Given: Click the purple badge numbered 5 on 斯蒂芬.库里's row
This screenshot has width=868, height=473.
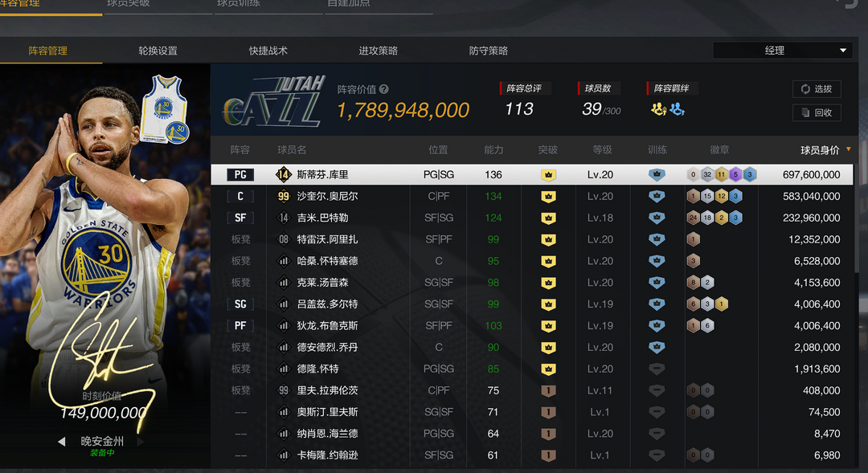Looking at the screenshot, I should (x=735, y=175).
